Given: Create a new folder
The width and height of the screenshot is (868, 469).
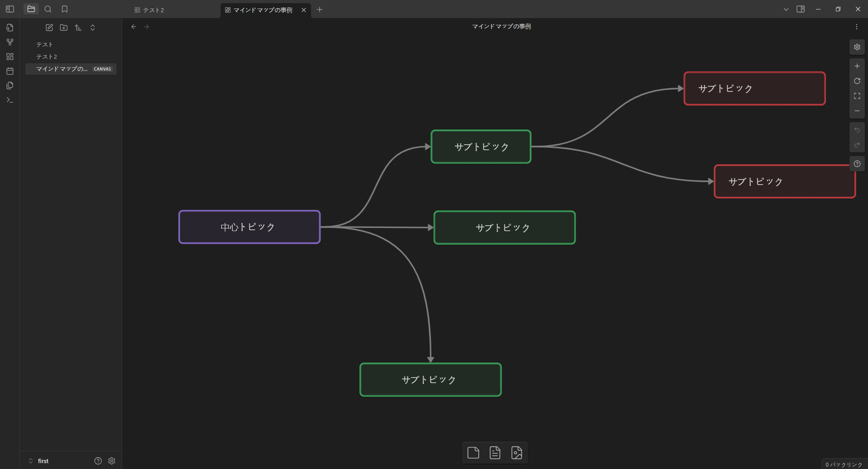Looking at the screenshot, I should [x=64, y=28].
